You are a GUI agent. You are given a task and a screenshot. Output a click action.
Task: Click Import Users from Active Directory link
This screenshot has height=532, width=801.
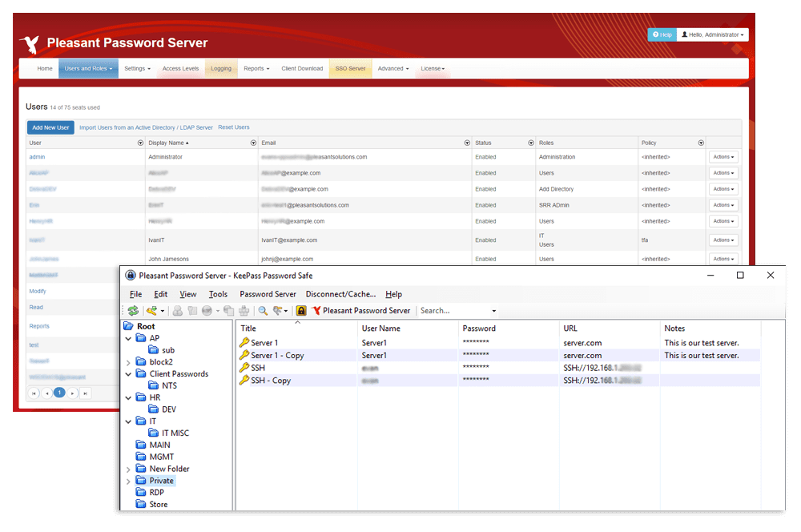(146, 127)
